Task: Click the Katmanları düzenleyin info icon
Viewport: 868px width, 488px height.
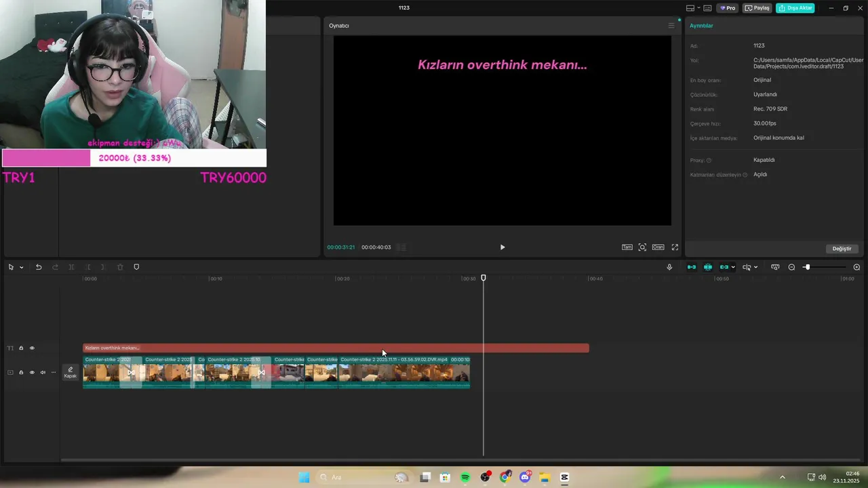Action: pyautogui.click(x=745, y=175)
